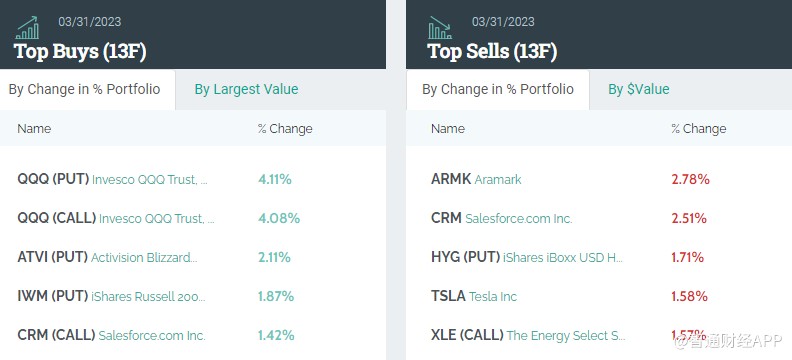Switch to By Largest Value tab
This screenshot has width=792, height=360.
click(x=246, y=89)
